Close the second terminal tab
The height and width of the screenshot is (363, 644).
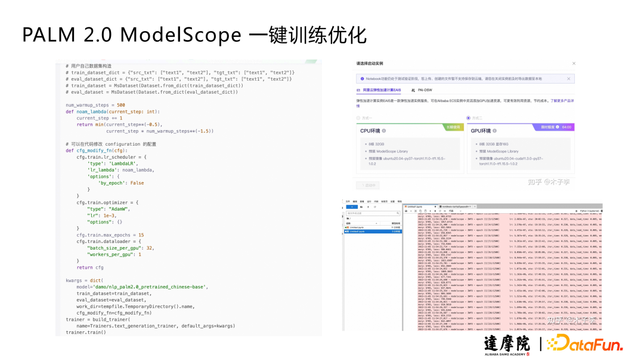pos(470,207)
